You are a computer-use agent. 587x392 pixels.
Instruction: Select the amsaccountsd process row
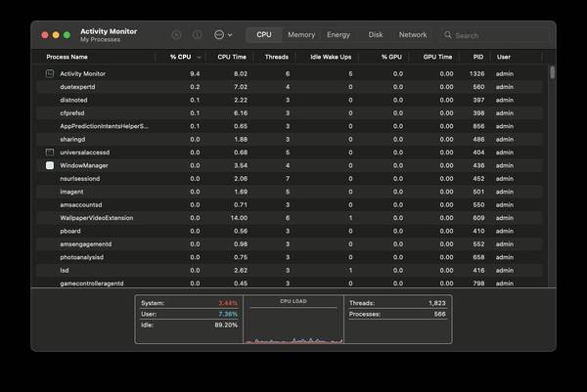(x=290, y=204)
